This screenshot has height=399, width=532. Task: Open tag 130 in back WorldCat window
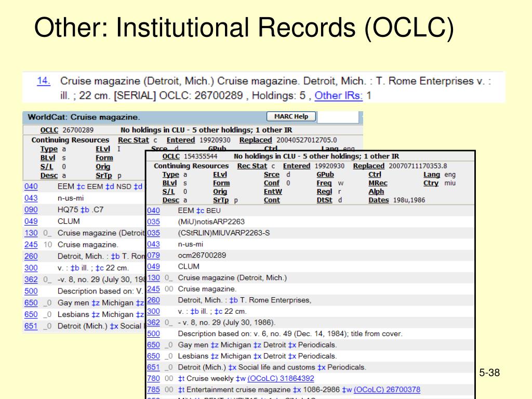tap(31, 233)
